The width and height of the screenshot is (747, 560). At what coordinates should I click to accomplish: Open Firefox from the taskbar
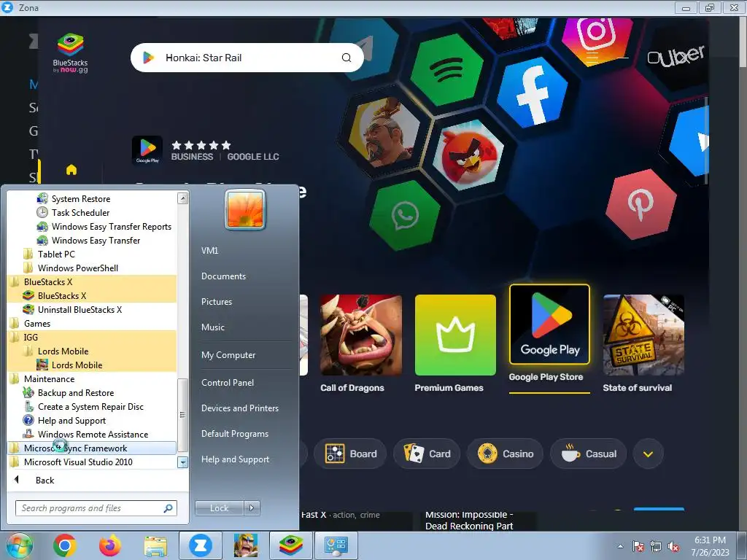pos(110,545)
